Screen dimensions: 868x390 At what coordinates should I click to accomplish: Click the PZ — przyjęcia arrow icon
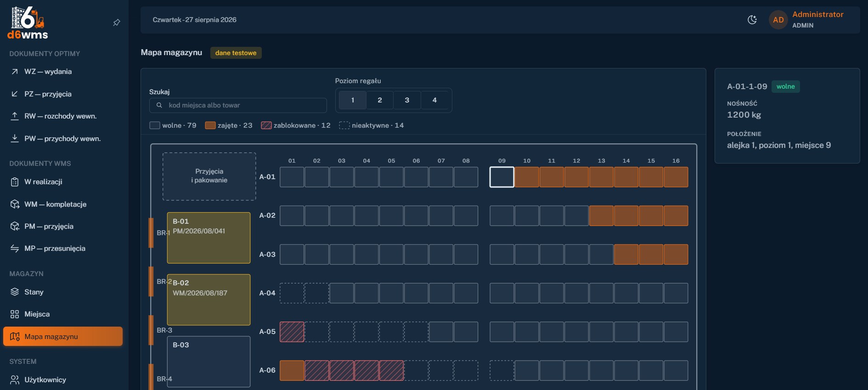(x=15, y=94)
